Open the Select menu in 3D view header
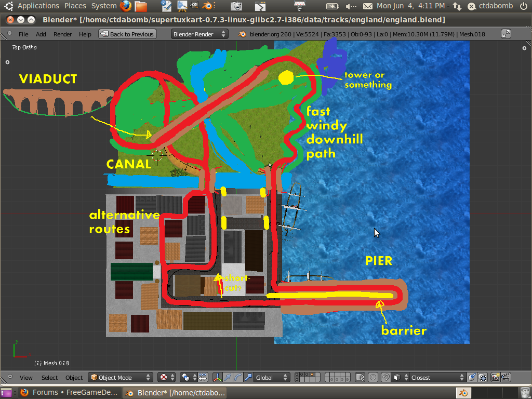 click(x=49, y=378)
